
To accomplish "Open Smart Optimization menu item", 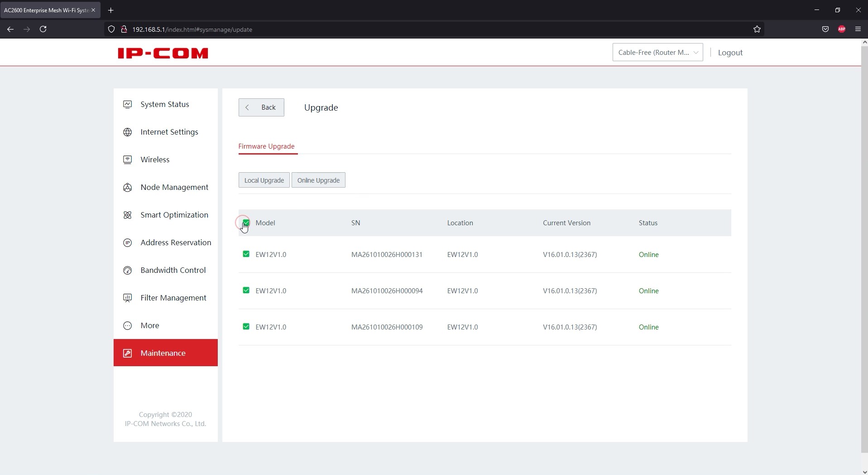I will coord(166,215).
